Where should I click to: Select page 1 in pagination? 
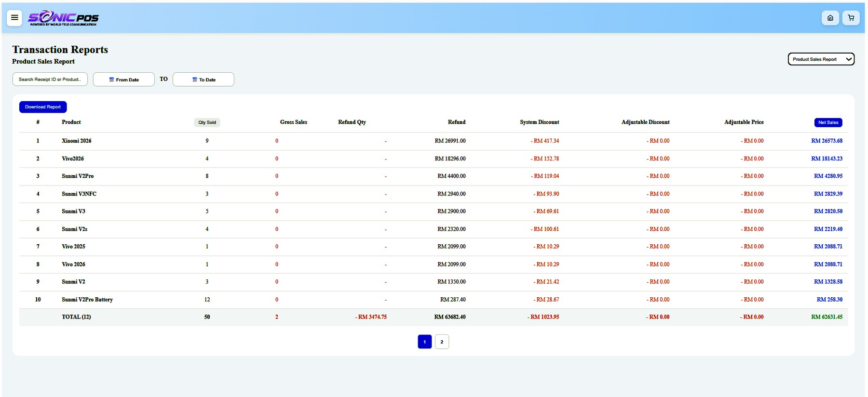pos(425,342)
